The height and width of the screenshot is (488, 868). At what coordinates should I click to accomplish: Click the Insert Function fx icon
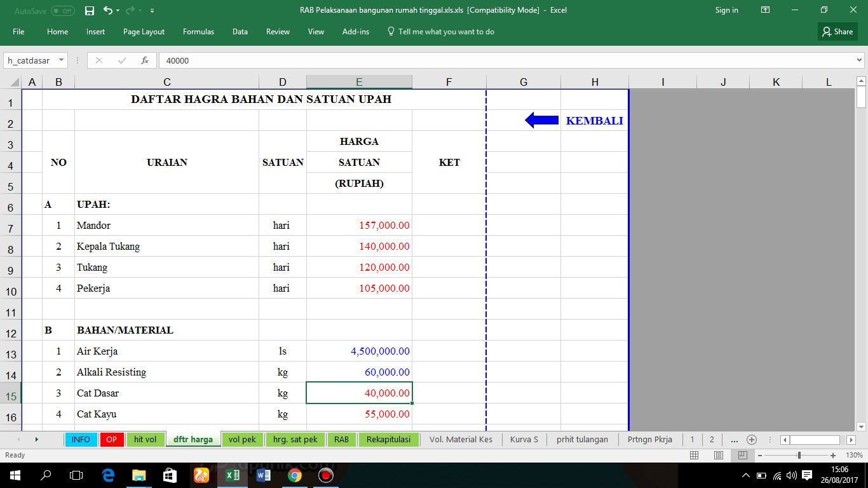tap(144, 60)
